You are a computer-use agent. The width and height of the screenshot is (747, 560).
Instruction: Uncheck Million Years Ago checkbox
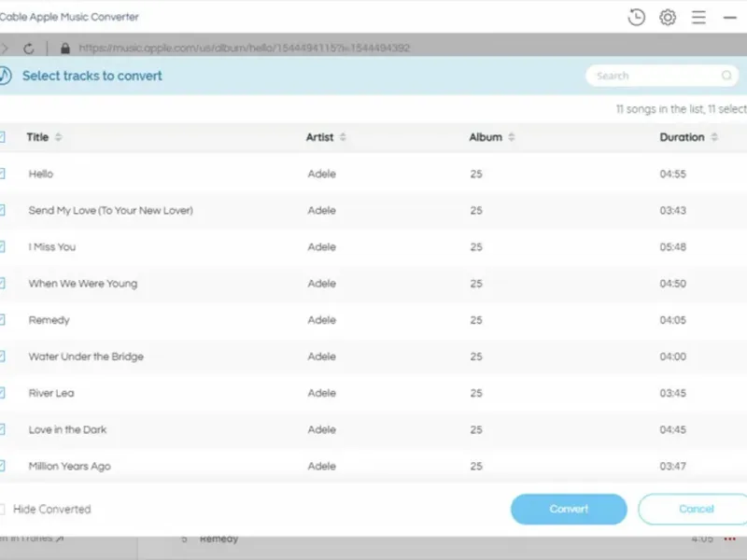[x=2, y=466]
